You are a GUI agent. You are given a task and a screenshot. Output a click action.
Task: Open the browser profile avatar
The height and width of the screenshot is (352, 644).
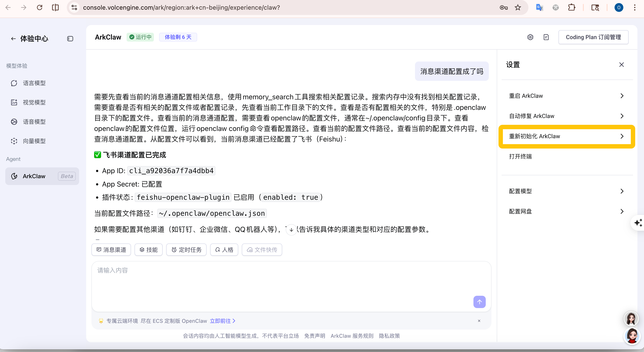pos(619,7)
